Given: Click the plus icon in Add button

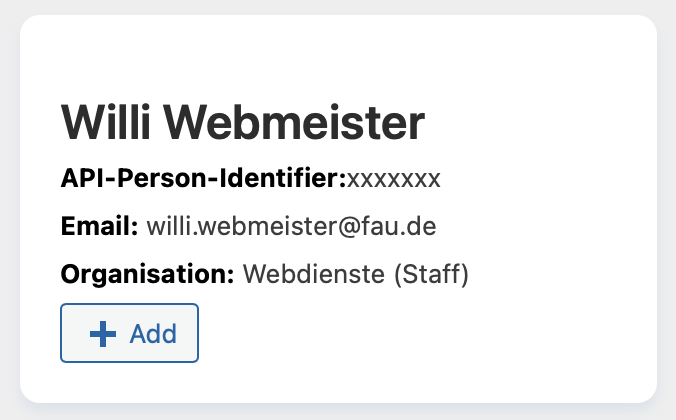Looking at the screenshot, I should 103,334.
